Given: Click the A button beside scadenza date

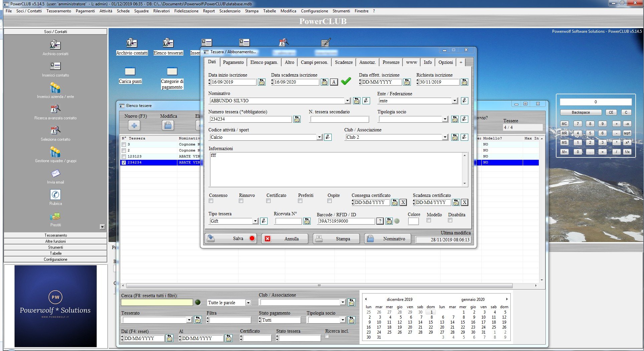Looking at the screenshot, I should click(x=334, y=82).
